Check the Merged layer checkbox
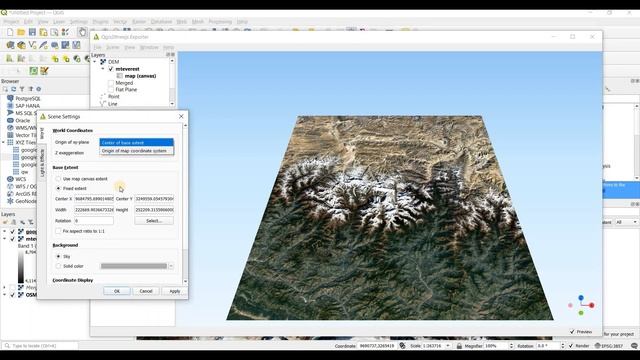The height and width of the screenshot is (360, 640). click(111, 83)
